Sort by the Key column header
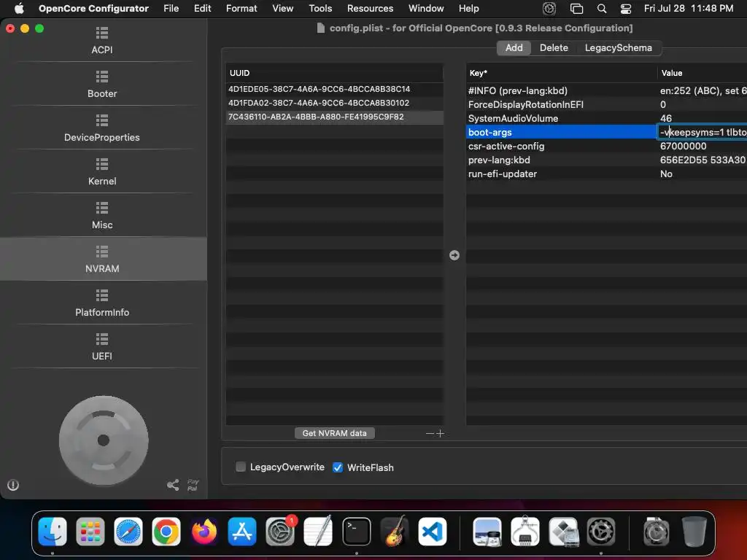This screenshot has height=560, width=747. 562,73
